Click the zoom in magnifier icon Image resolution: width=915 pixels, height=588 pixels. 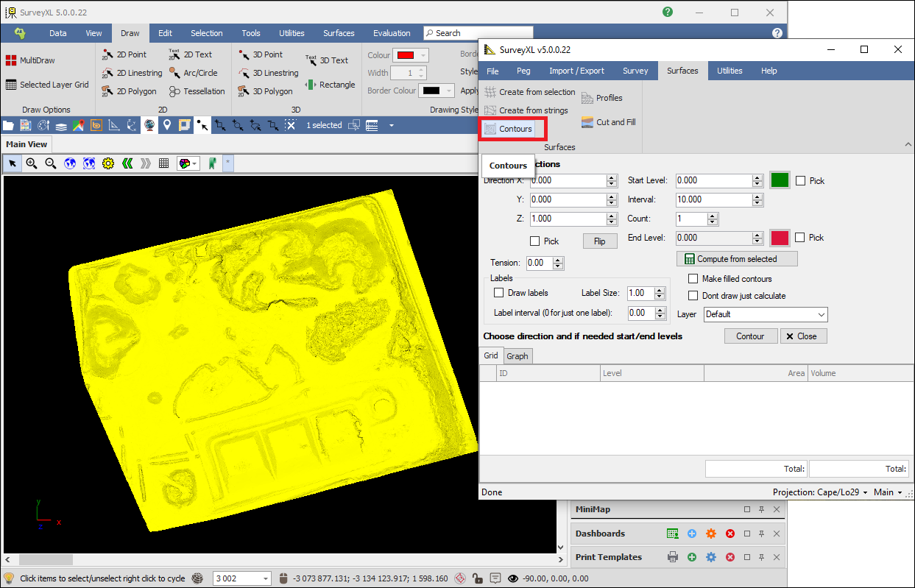click(32, 163)
